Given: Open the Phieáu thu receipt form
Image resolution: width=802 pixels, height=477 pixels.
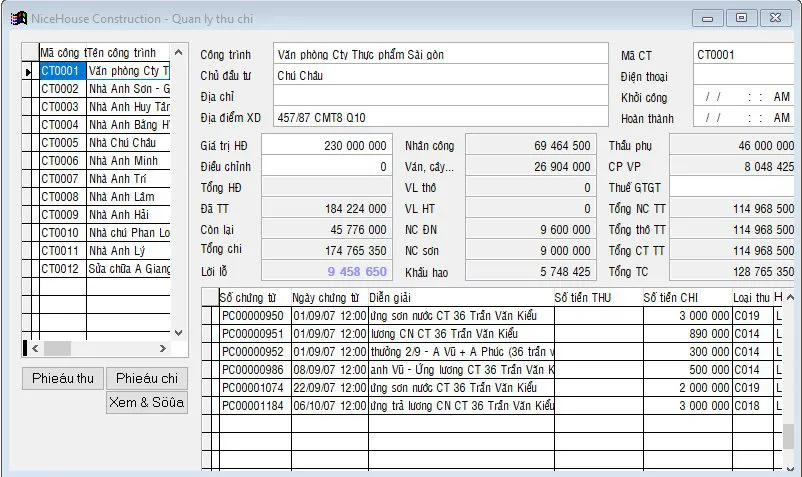Looking at the screenshot, I should click(x=62, y=378).
